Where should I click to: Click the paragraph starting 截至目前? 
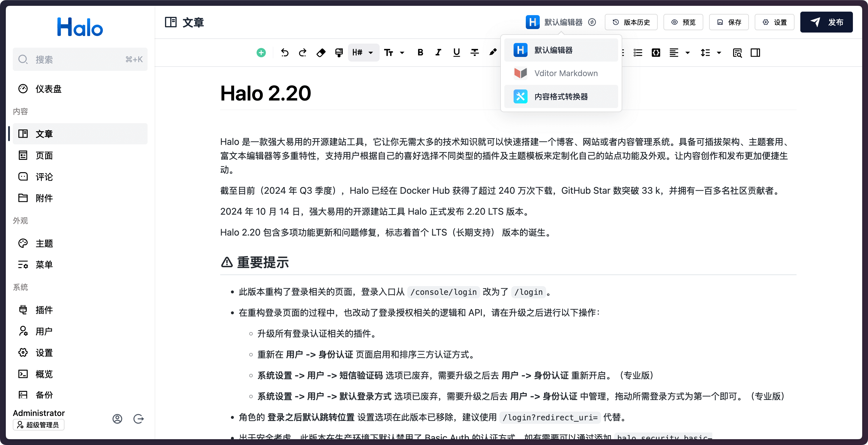(501, 191)
